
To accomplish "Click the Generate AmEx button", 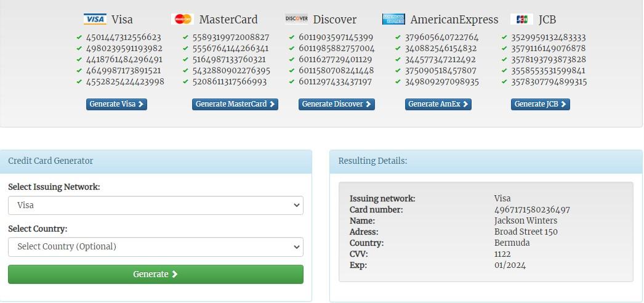I will pos(438,104).
